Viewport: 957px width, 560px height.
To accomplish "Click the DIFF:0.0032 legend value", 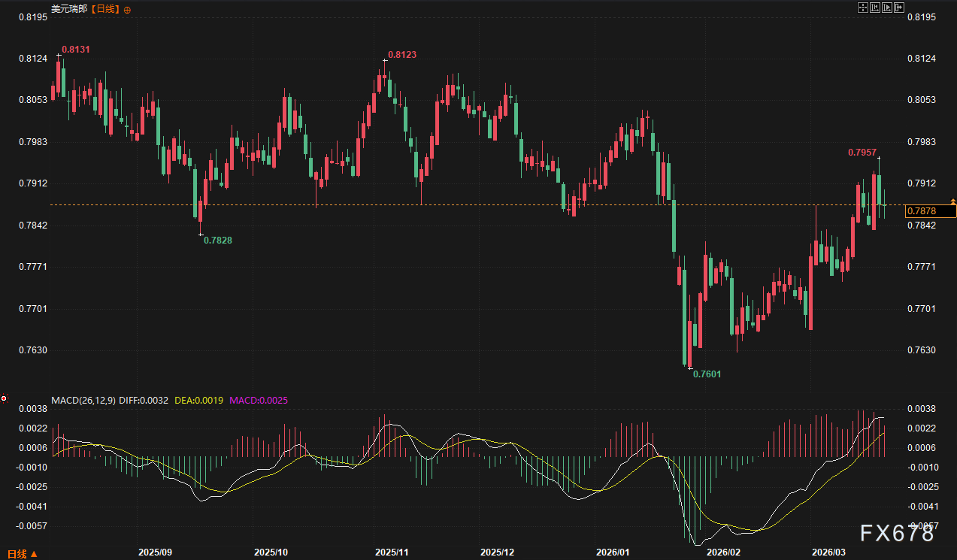I will tap(144, 401).
